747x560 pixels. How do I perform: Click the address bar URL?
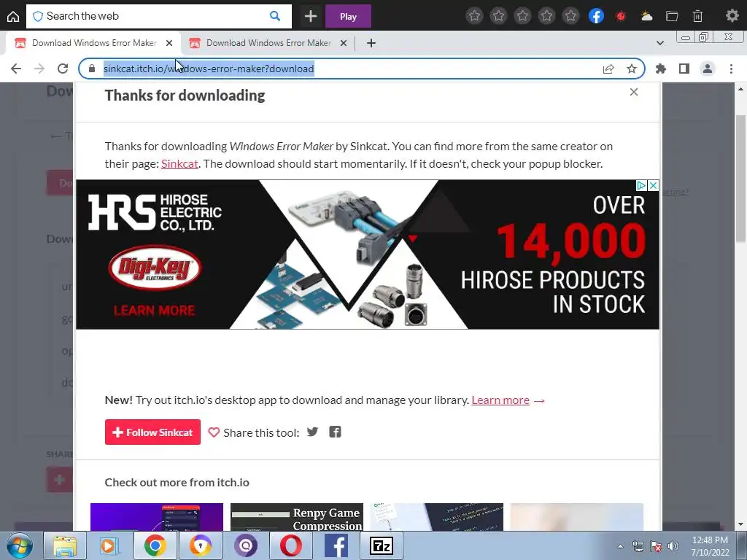(209, 69)
